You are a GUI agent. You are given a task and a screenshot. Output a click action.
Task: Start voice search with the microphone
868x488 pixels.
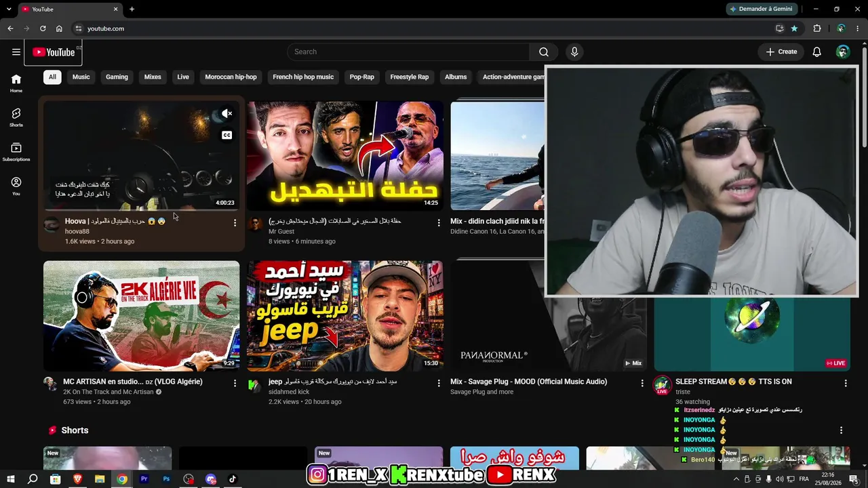574,52
